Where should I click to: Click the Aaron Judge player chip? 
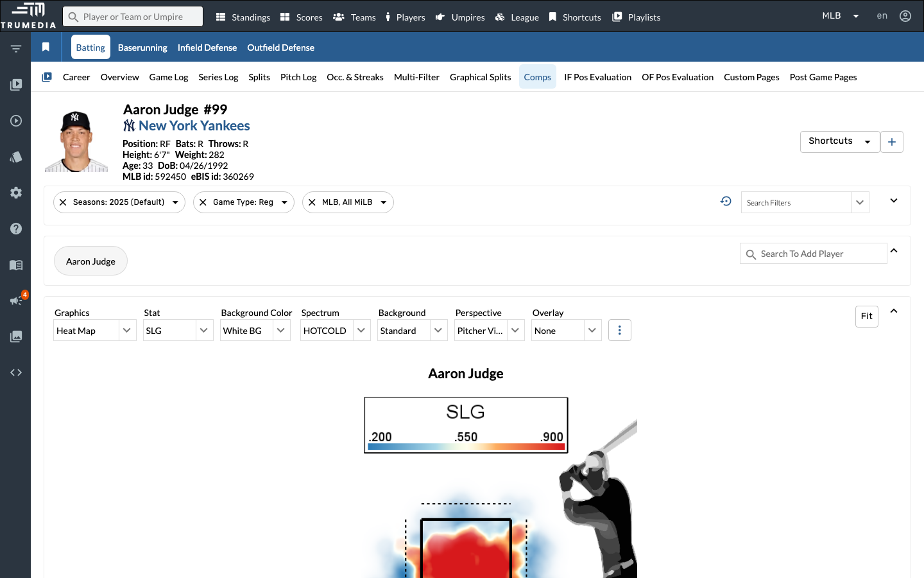tap(90, 261)
